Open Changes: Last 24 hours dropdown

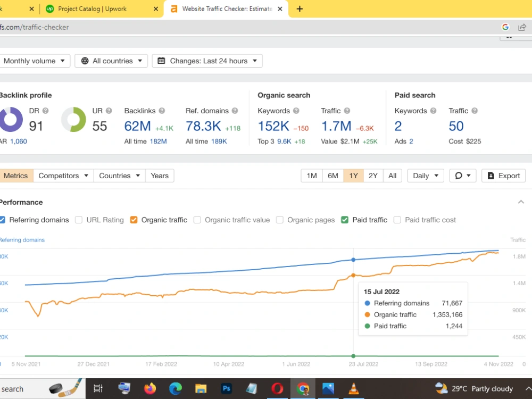click(x=207, y=61)
